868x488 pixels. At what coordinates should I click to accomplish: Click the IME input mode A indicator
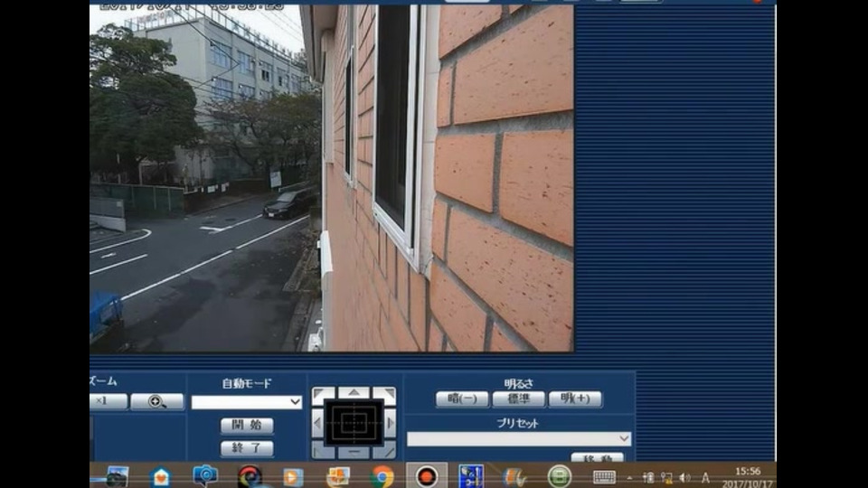(705, 477)
